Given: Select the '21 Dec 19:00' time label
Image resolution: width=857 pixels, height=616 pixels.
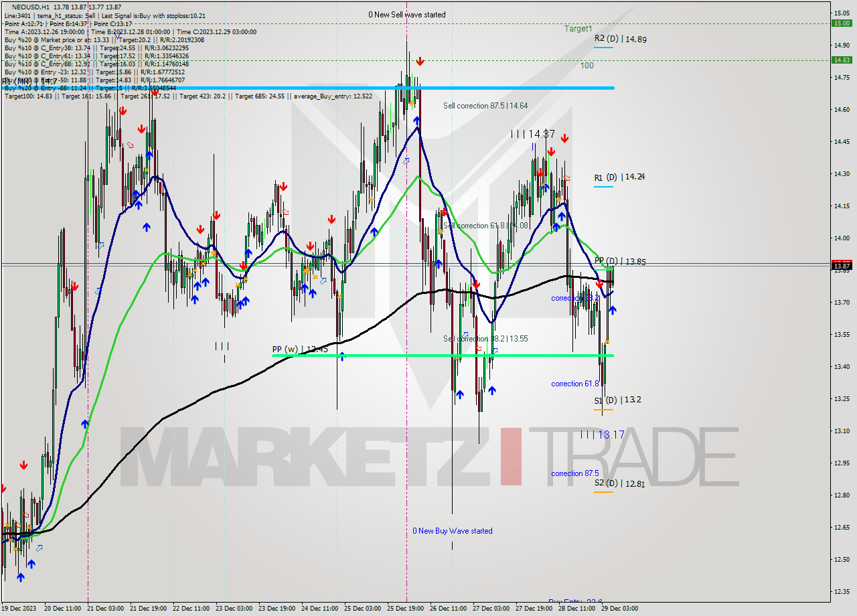Looking at the screenshot, I should tap(149, 609).
